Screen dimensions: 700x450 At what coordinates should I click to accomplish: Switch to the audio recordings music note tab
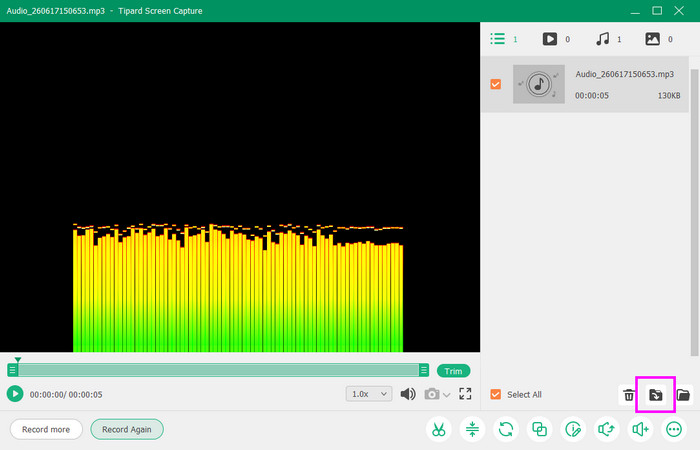pyautogui.click(x=608, y=39)
